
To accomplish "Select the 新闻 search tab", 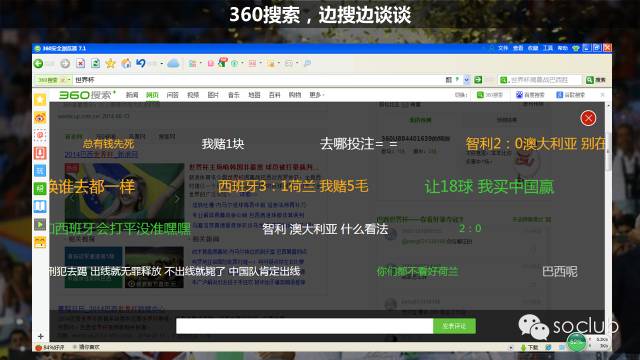I will pyautogui.click(x=132, y=95).
